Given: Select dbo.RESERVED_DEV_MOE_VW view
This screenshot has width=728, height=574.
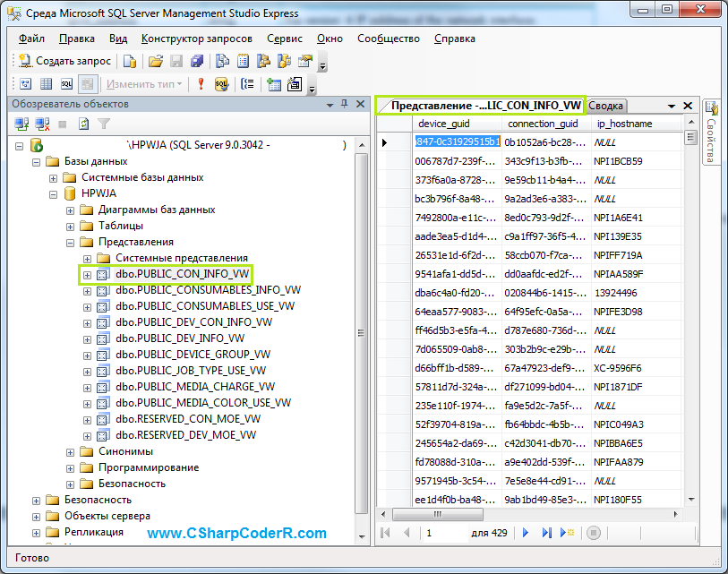Looking at the screenshot, I should [x=185, y=435].
